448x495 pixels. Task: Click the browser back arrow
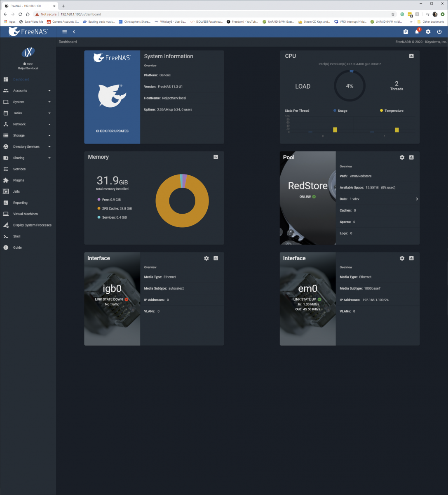click(5, 14)
